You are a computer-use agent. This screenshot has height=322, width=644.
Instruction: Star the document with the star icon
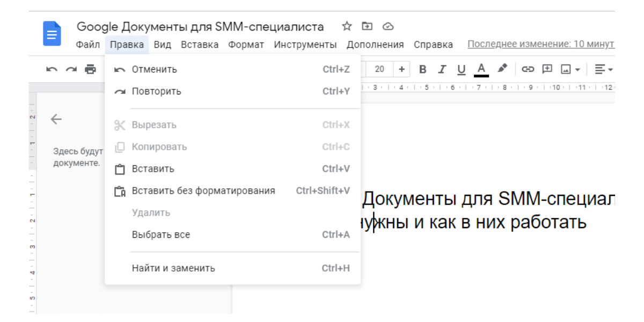pos(347,27)
